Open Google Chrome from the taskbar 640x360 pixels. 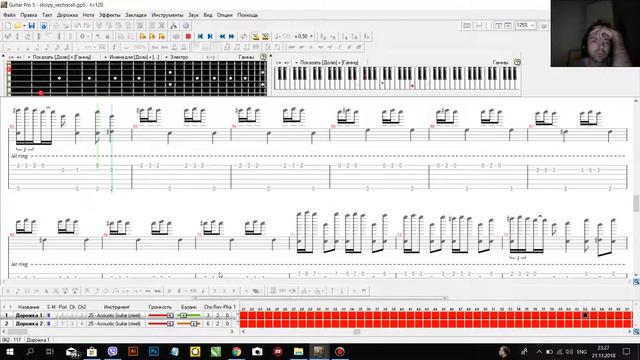[x=236, y=351]
